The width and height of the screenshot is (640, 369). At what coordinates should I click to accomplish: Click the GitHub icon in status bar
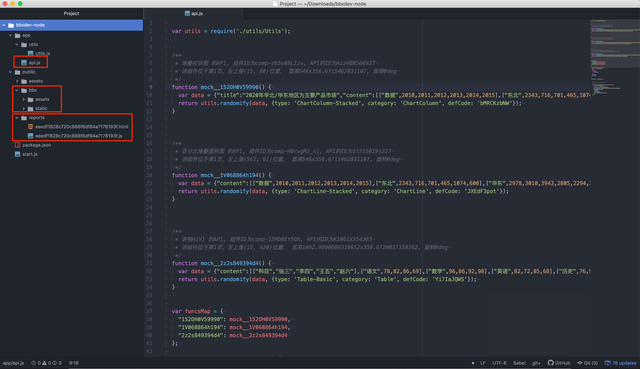[x=551, y=362]
